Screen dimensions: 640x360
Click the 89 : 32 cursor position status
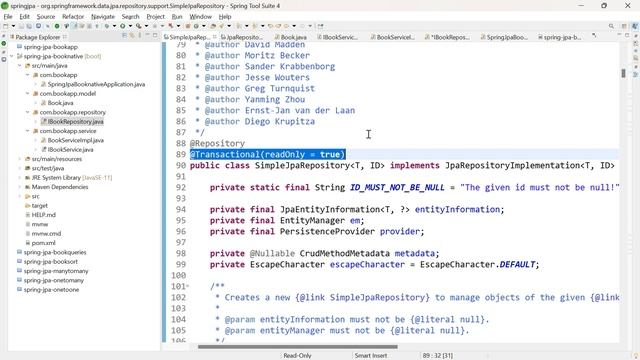438,356
